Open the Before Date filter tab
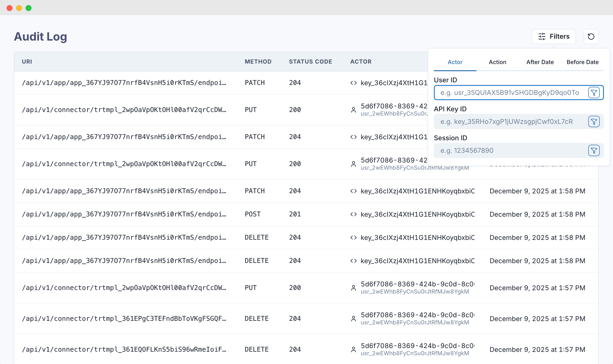This screenshot has height=364, width=613. [582, 62]
